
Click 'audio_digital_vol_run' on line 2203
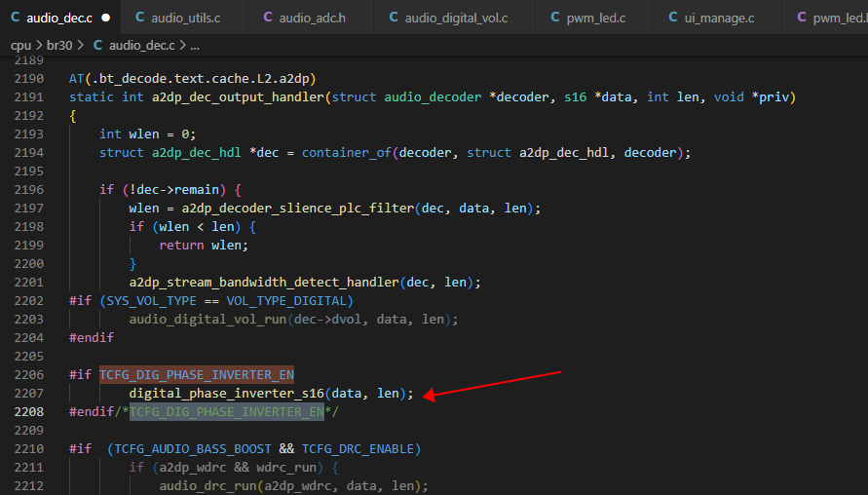[208, 320]
